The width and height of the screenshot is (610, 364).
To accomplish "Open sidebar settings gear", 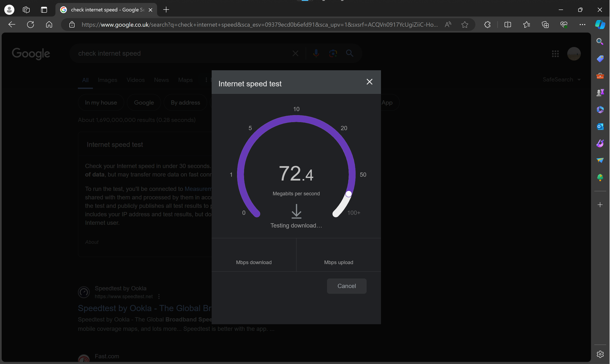I will click(x=600, y=354).
